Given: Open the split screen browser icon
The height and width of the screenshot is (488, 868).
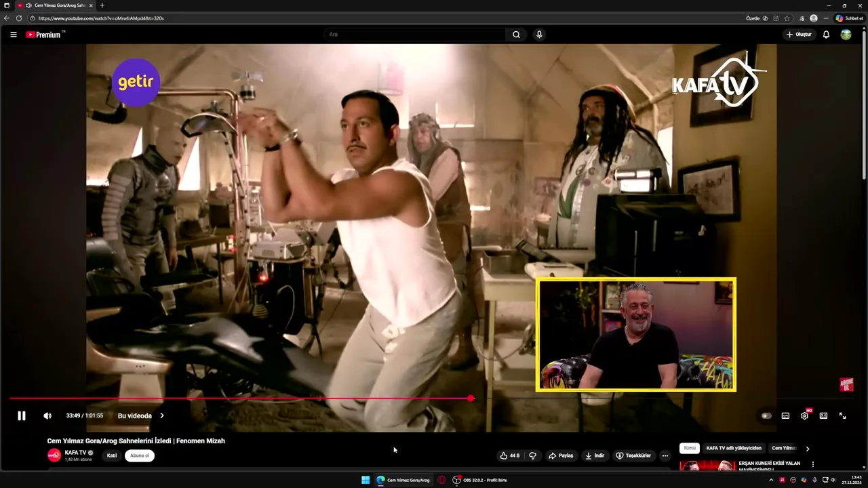Looking at the screenshot, I should [x=776, y=18].
